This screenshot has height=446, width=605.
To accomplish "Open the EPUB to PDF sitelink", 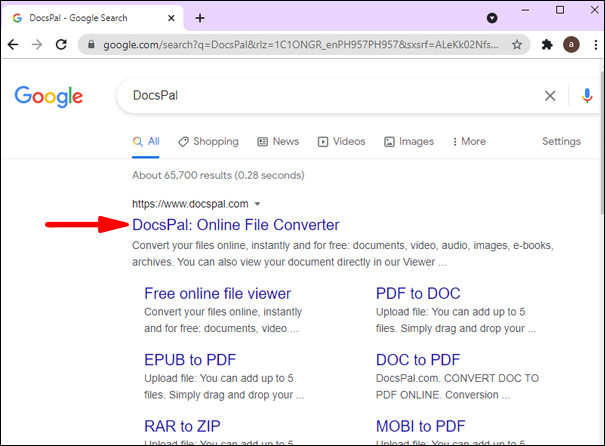I will coord(190,360).
